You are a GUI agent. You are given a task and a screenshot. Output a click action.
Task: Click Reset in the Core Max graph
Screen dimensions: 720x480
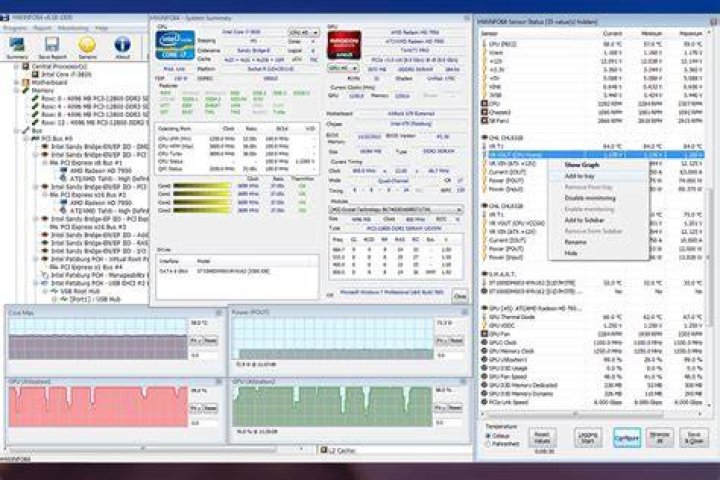(211, 341)
